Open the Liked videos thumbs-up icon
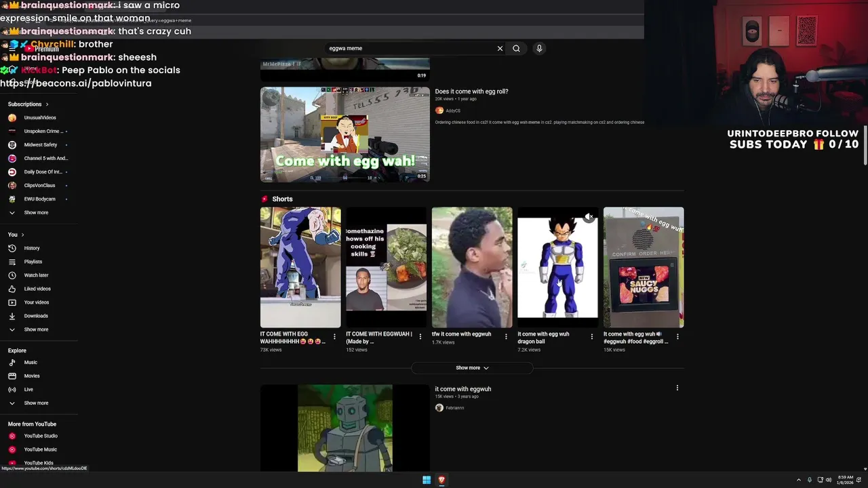 click(x=12, y=289)
